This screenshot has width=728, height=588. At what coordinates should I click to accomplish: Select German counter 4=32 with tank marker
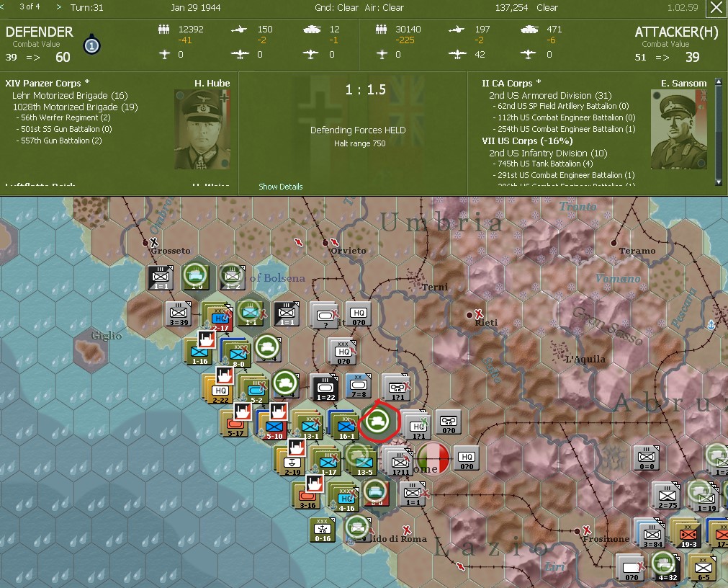pos(667,568)
